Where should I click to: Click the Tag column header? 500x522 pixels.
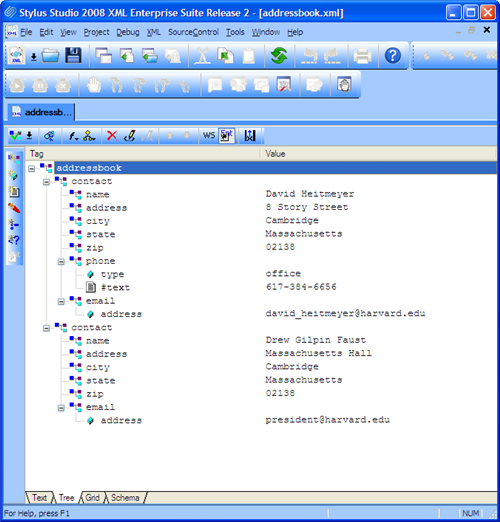(143, 154)
